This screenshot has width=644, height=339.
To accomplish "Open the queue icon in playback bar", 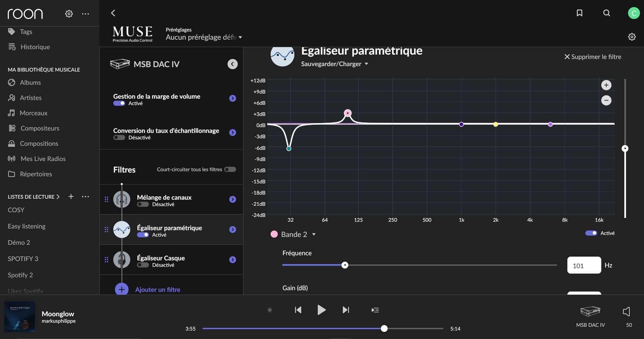I will 375,310.
